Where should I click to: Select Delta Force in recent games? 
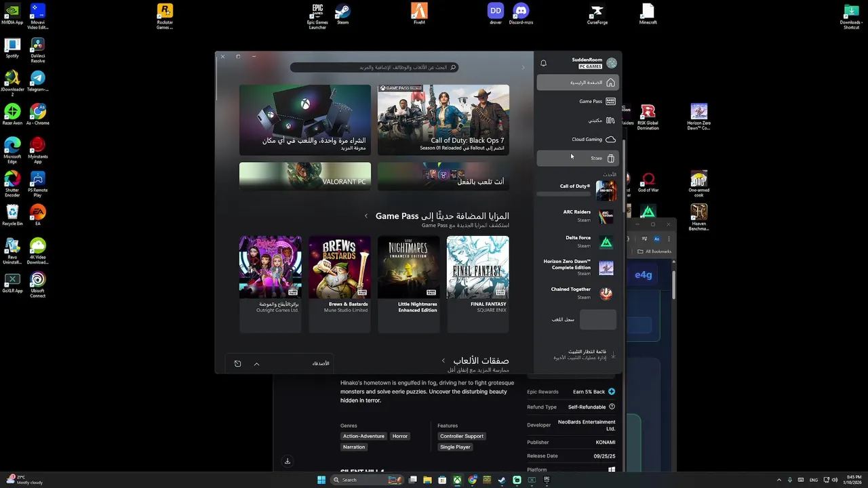tap(578, 242)
